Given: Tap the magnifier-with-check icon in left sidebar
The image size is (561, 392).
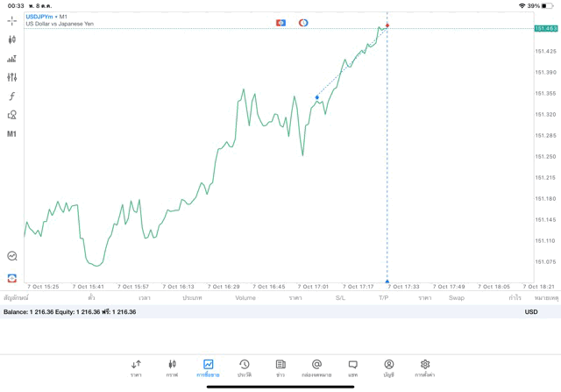Looking at the screenshot, I should [11, 256].
